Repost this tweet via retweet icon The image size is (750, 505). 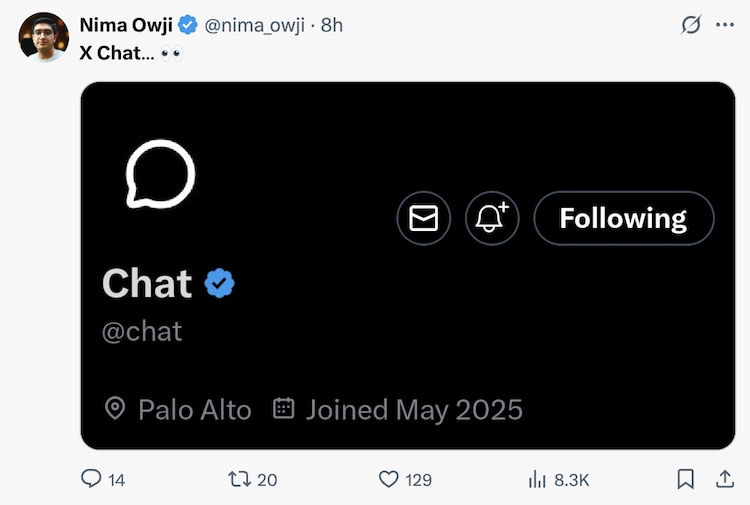tap(239, 480)
